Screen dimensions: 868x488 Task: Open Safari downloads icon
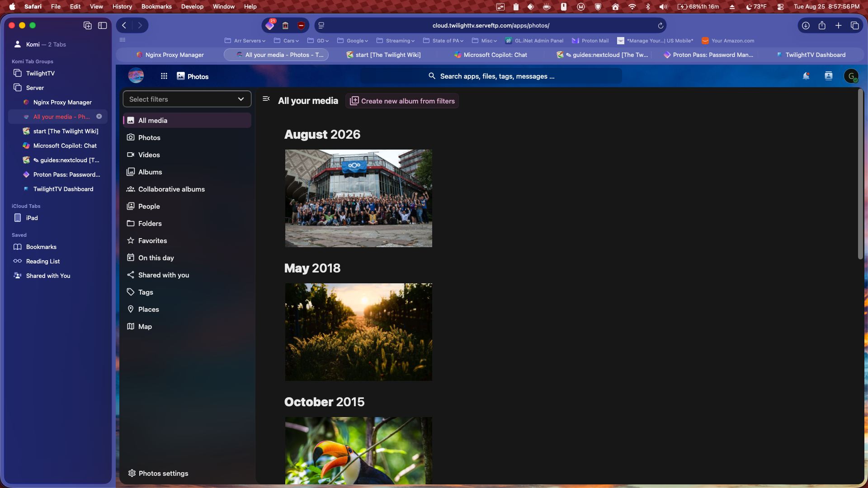tap(806, 26)
